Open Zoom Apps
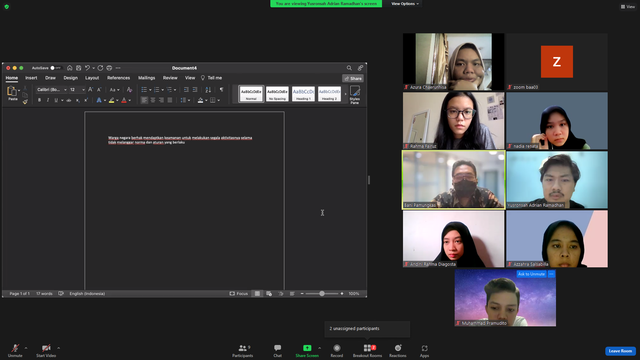 point(424,350)
